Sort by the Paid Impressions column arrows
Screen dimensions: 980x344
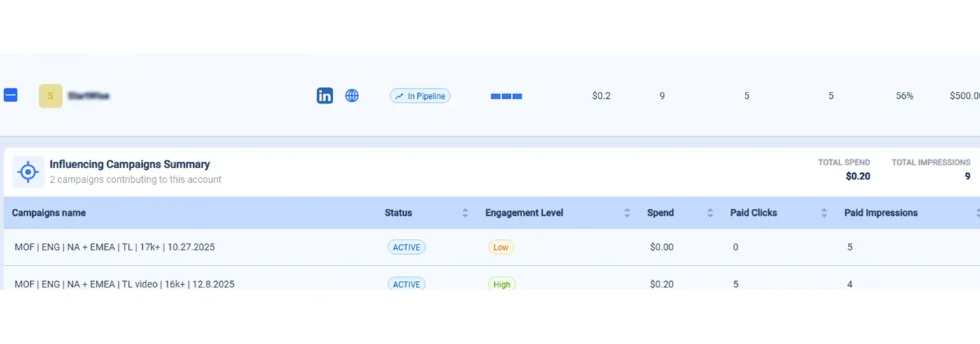[978, 213]
